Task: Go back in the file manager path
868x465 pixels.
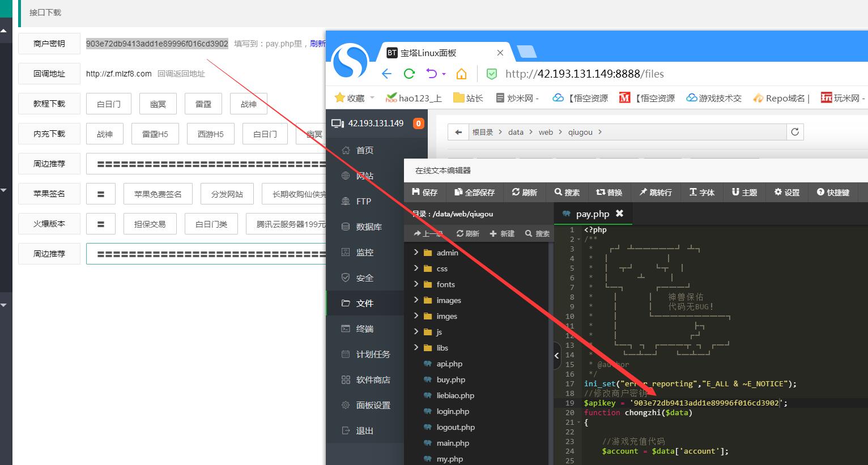Action: click(458, 132)
